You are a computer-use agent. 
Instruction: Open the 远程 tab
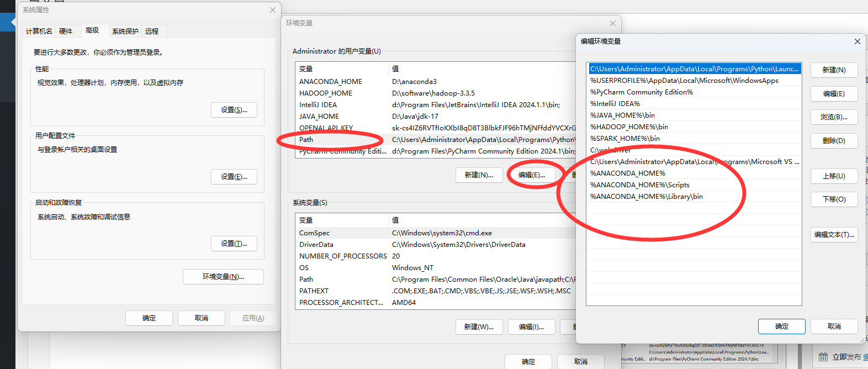click(x=152, y=31)
